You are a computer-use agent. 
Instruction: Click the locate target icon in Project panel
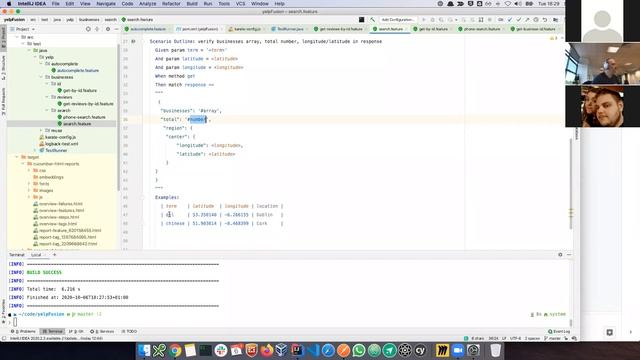click(x=88, y=29)
